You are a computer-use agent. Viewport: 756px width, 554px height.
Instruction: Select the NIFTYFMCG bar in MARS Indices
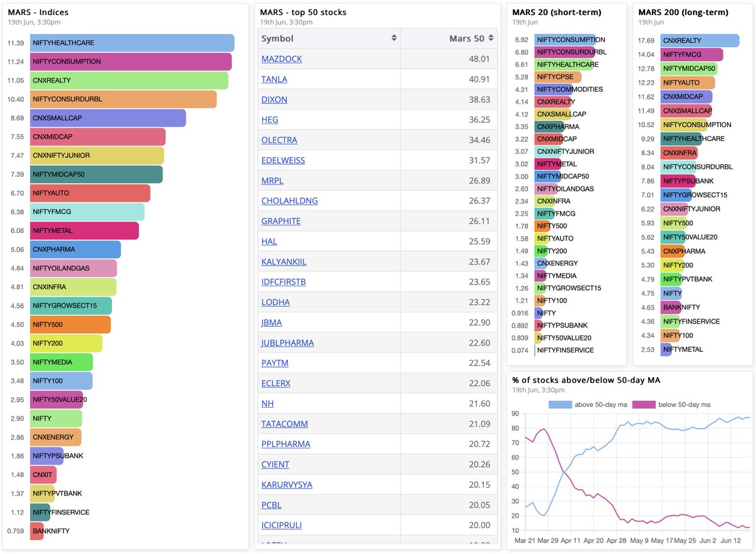coord(88,212)
